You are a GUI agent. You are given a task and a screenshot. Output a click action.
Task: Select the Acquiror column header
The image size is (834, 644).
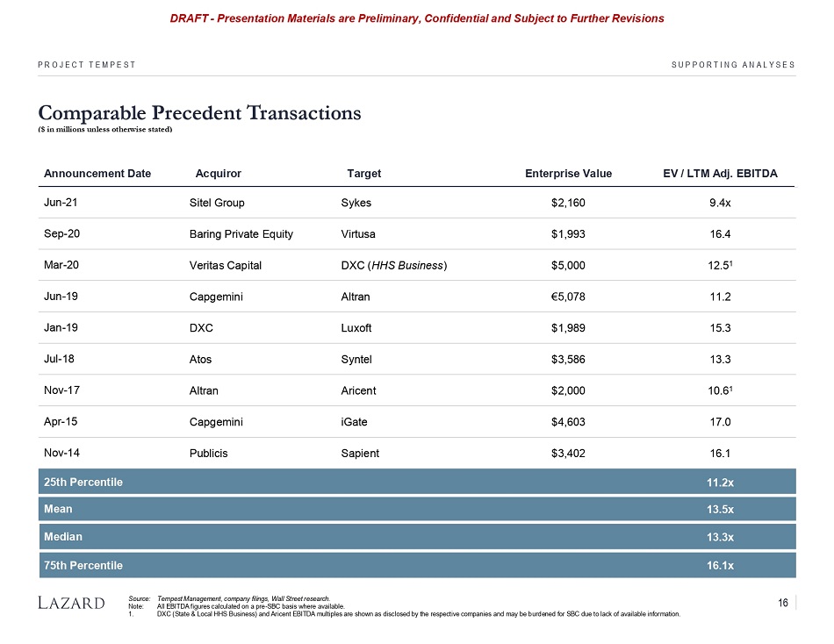(218, 174)
